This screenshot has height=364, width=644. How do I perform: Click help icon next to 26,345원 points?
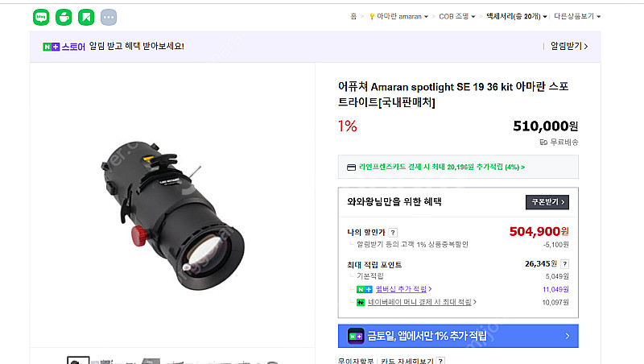[565, 264]
